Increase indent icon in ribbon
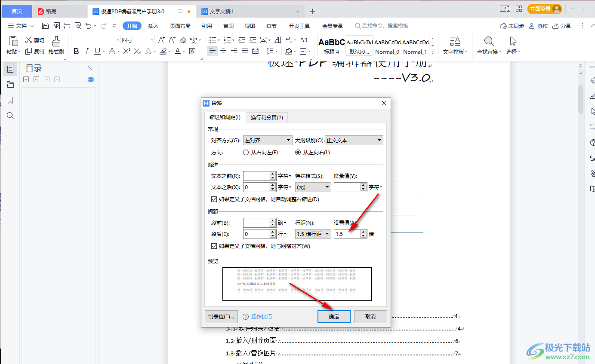The width and height of the screenshot is (595, 364). 253,40
